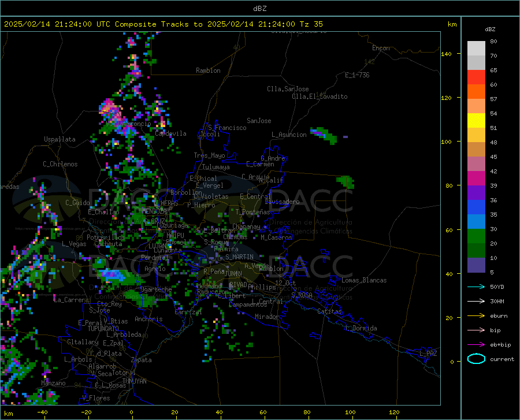
Task: Click the Uspallata map label
Action: pyautogui.click(x=60, y=139)
